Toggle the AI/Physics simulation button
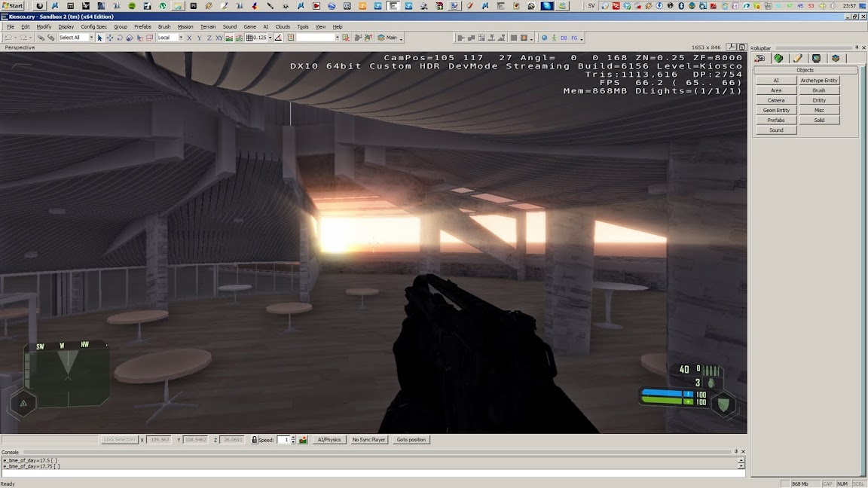This screenshot has width=868, height=488. pyautogui.click(x=329, y=440)
